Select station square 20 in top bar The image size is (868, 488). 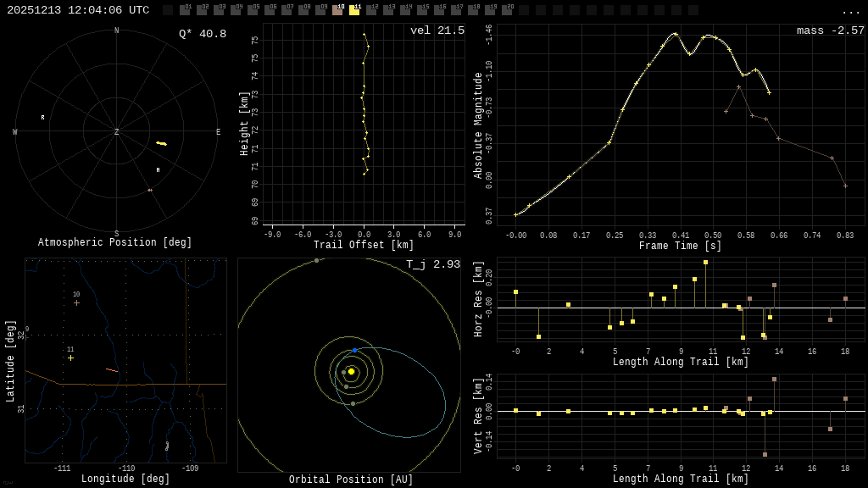507,10
